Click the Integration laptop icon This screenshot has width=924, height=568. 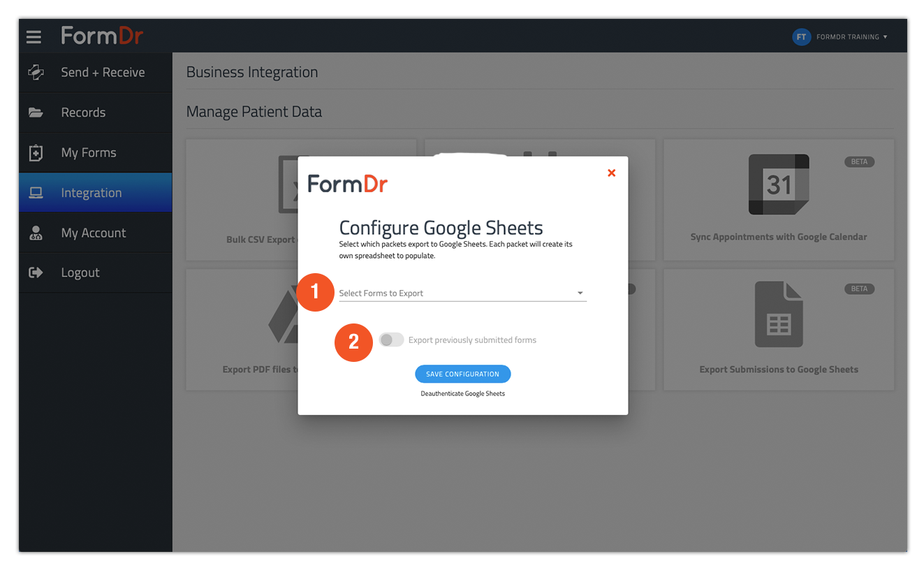click(36, 193)
